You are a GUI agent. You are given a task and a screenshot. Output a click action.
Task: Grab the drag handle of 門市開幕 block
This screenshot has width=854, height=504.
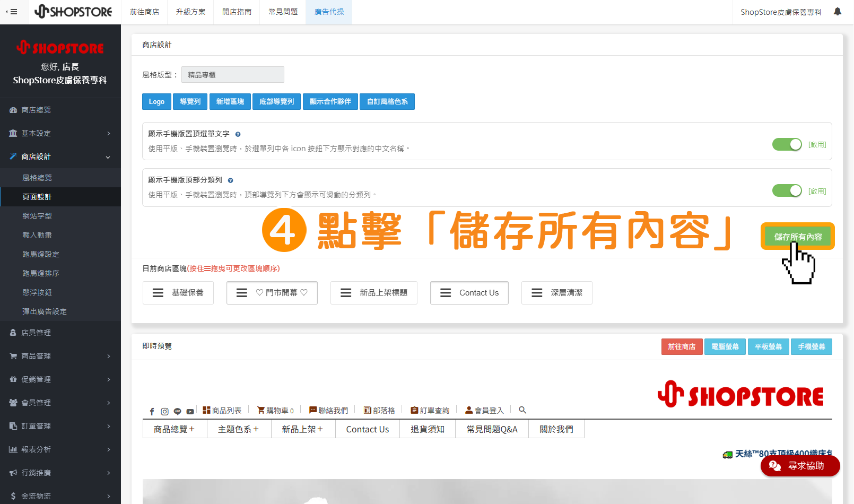(242, 293)
